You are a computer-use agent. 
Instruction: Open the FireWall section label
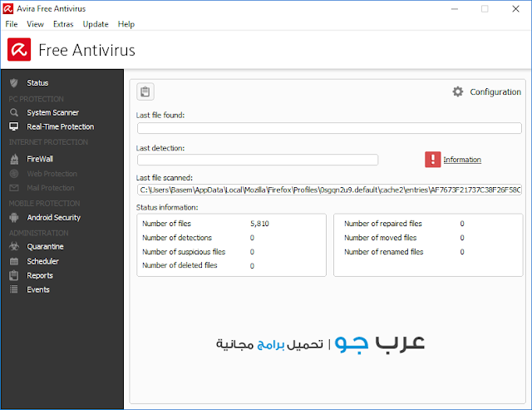click(x=40, y=159)
